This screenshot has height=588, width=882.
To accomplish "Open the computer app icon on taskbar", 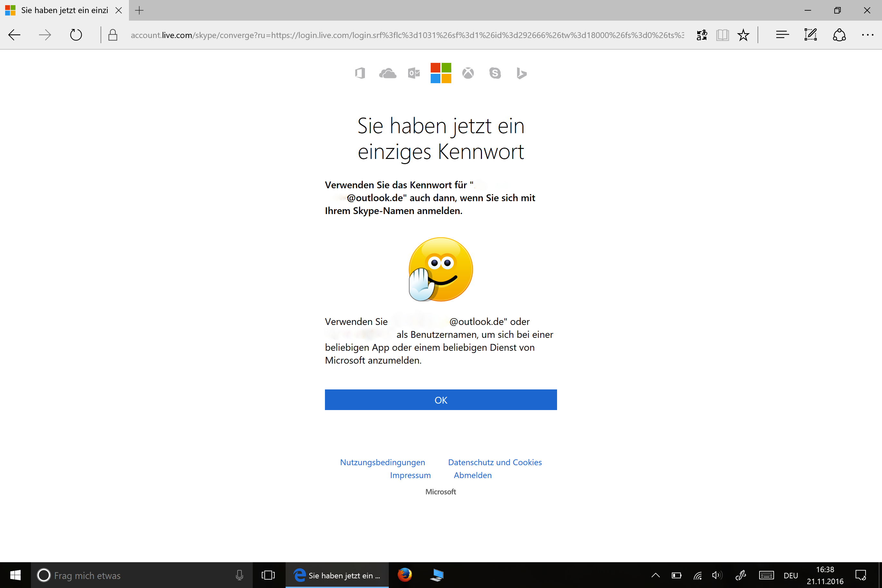I will [437, 575].
